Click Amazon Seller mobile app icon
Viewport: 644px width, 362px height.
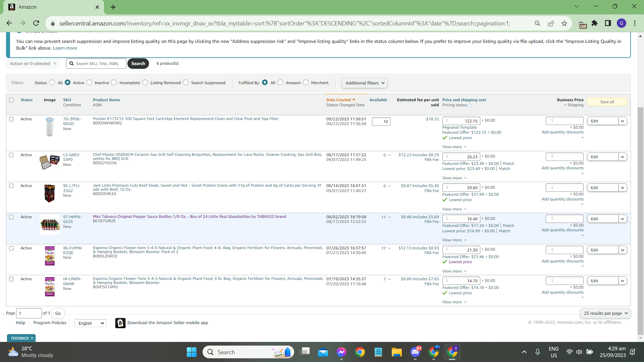coord(120,323)
